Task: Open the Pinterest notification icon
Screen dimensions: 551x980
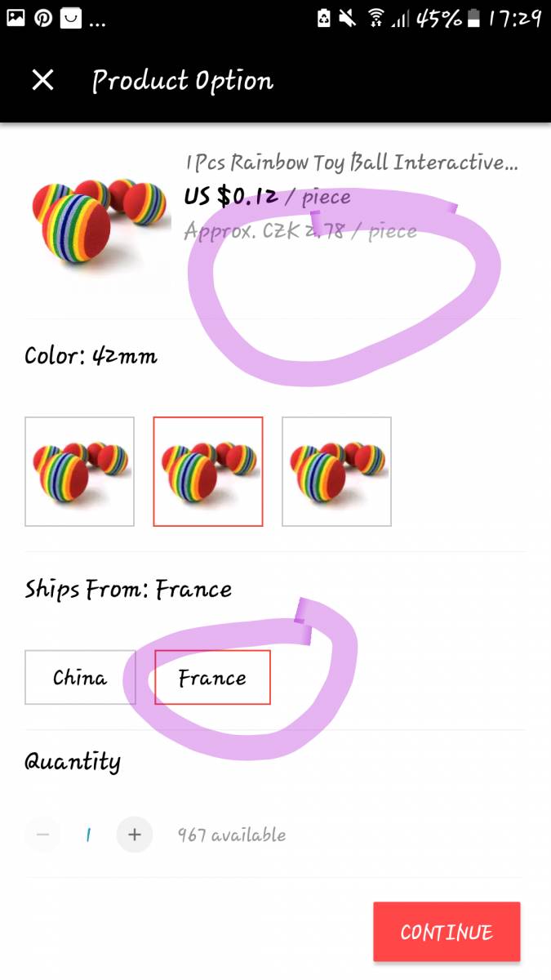Action: [x=43, y=18]
